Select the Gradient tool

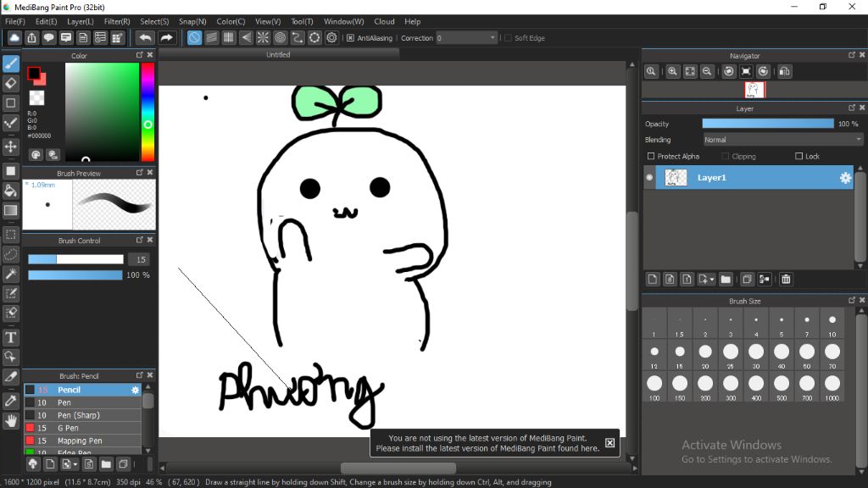tap(10, 210)
